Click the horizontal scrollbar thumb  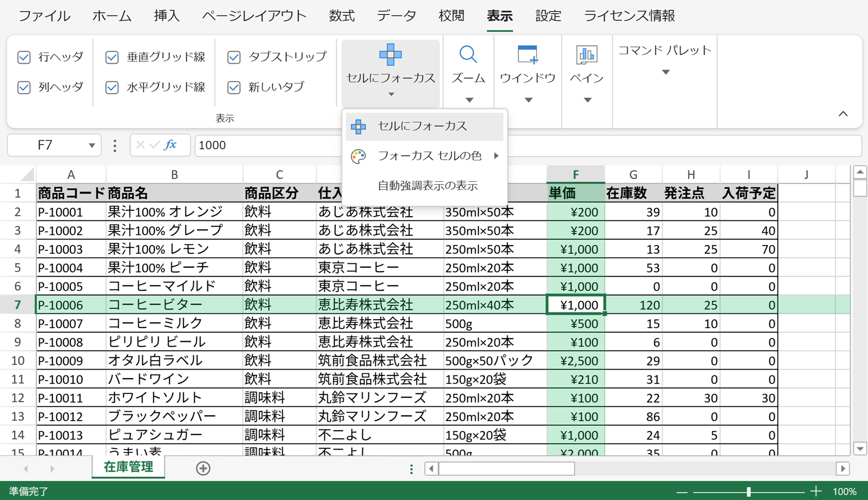507,468
